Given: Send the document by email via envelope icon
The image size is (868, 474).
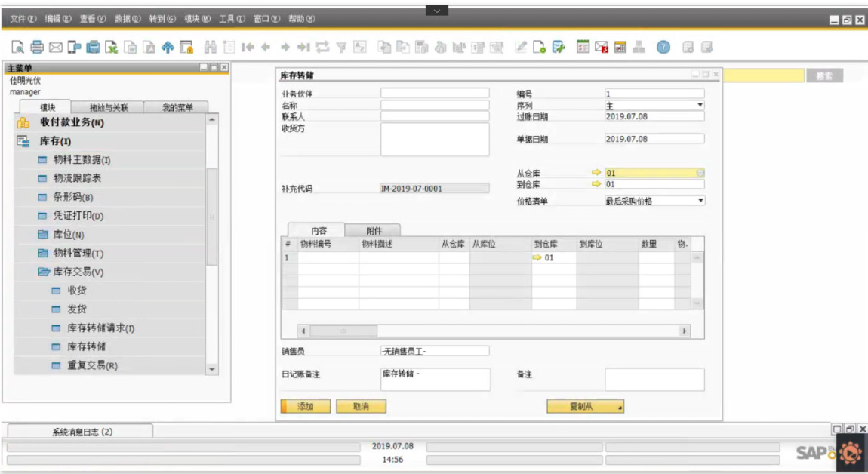Looking at the screenshot, I should [x=55, y=48].
